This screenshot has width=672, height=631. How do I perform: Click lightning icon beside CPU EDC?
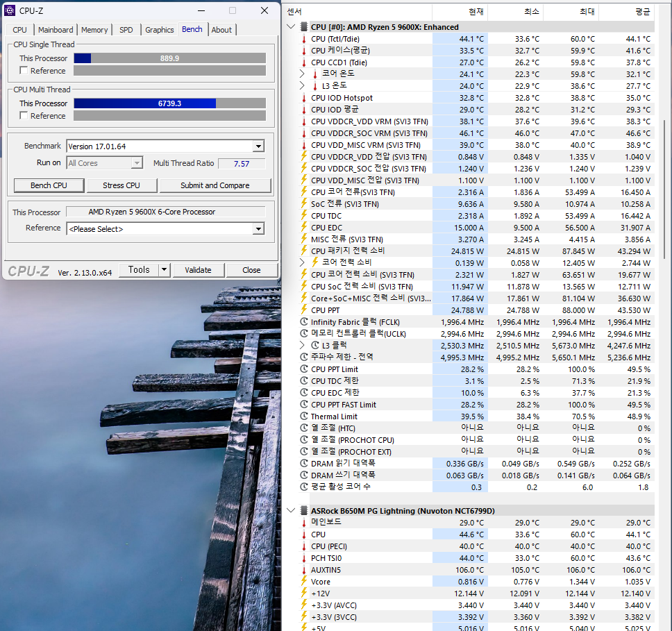(x=304, y=227)
